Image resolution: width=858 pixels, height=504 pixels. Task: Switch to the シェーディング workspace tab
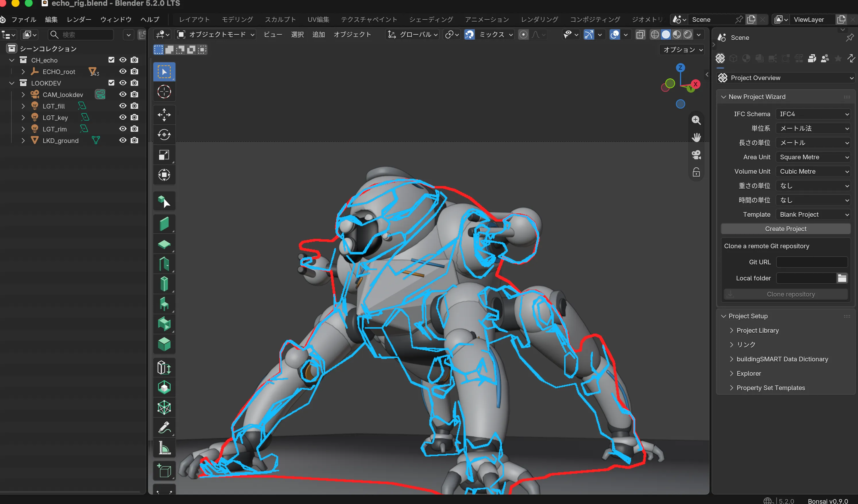click(431, 20)
